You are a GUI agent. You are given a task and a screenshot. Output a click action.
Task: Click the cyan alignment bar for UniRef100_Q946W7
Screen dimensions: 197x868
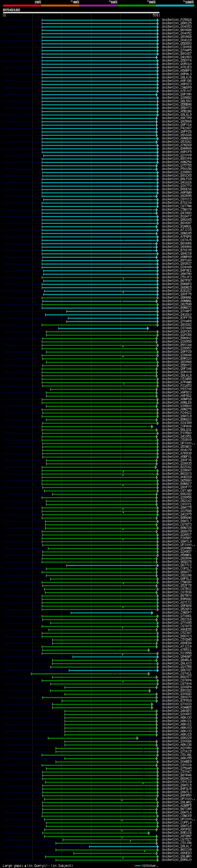(115, 657)
